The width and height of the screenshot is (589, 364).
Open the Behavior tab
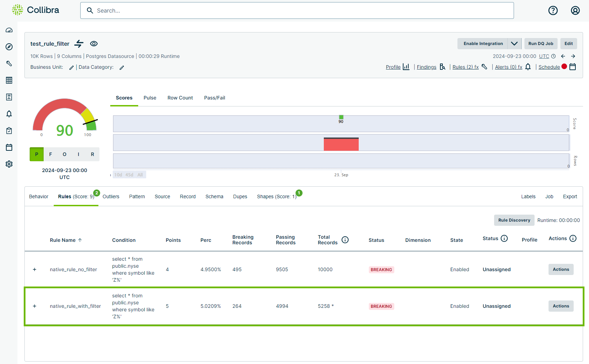tap(39, 196)
